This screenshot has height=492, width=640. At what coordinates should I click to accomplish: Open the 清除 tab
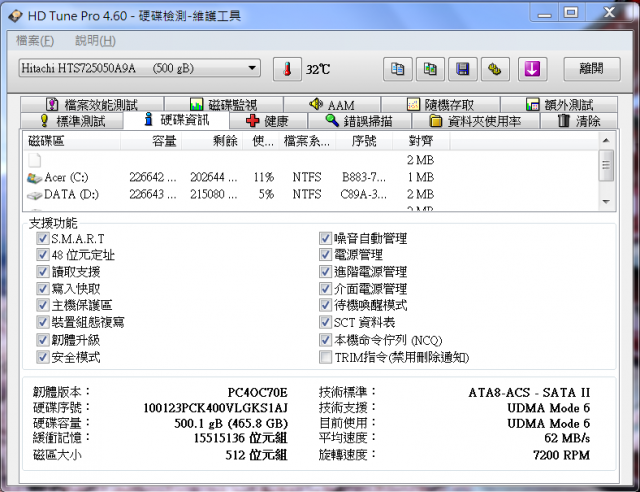pyautogui.click(x=579, y=121)
